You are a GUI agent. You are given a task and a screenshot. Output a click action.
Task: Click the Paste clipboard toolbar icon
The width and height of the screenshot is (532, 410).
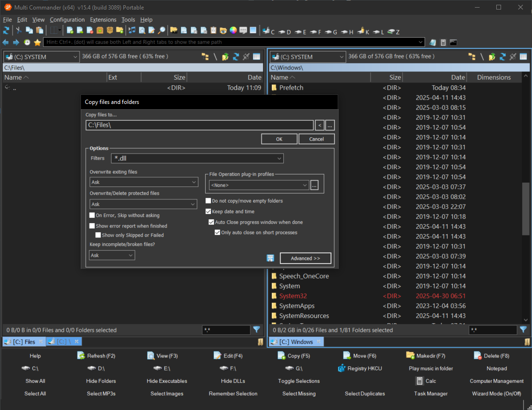[x=40, y=31]
